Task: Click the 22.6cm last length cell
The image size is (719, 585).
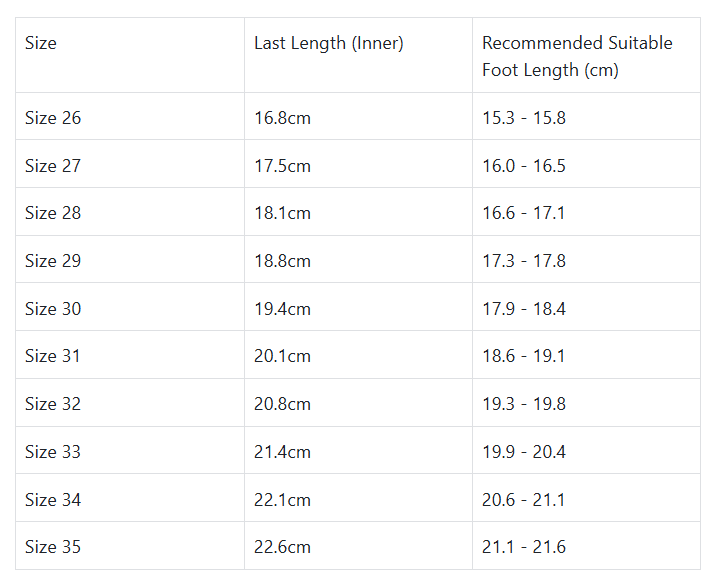Action: pos(282,547)
